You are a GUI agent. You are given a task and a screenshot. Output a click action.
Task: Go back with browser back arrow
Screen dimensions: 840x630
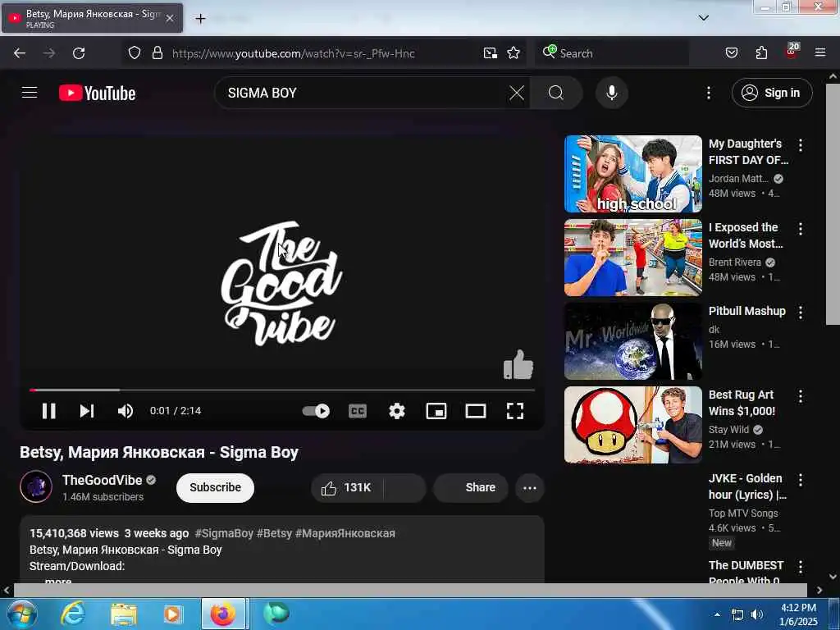[20, 53]
